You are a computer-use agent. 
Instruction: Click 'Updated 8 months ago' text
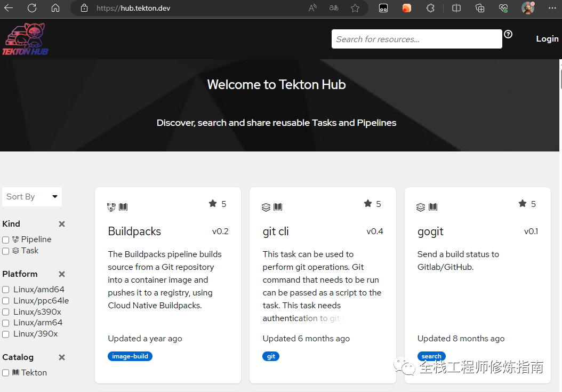461,339
